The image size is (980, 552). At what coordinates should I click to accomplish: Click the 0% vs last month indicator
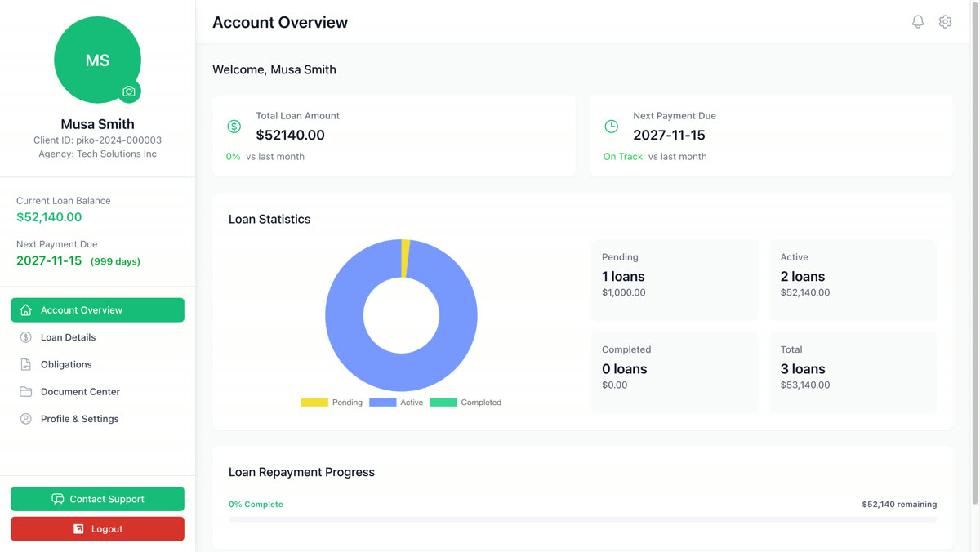click(x=265, y=157)
